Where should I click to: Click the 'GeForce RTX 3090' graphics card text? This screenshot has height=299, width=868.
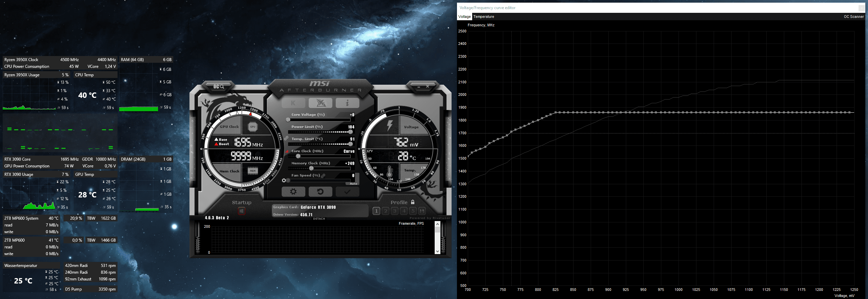coord(318,207)
